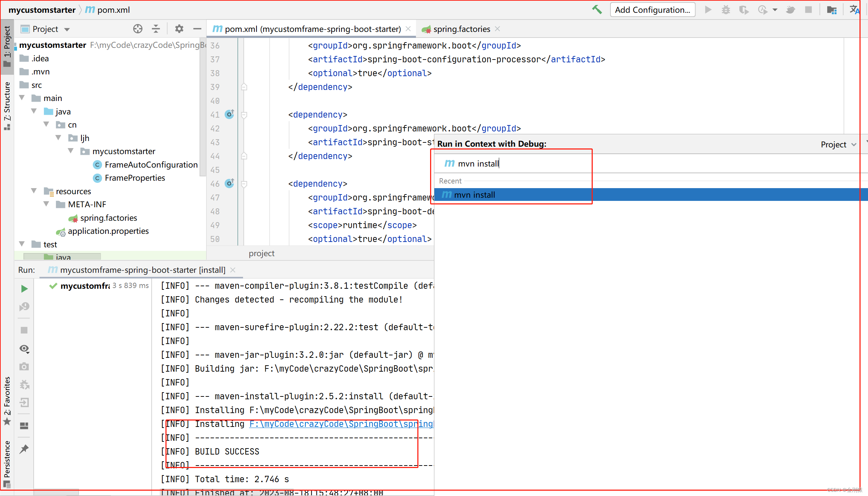Click the project breadcrumb below editor
Viewport: 868px width, 496px height.
261,253
